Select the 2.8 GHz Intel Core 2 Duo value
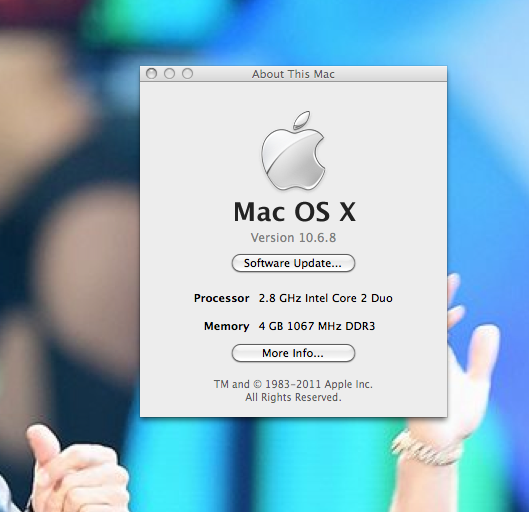Image resolution: width=529 pixels, height=512 pixels. pos(326,298)
